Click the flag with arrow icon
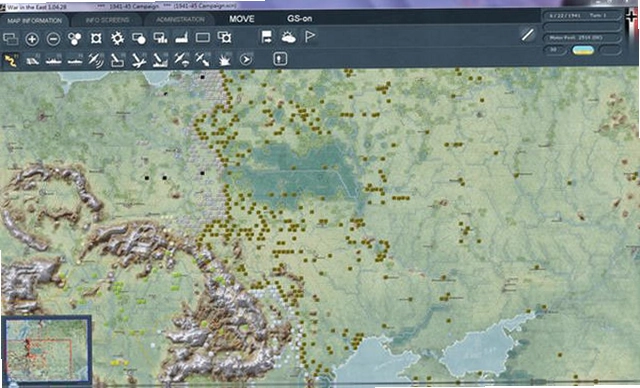Image resolution: width=640 pixels, height=388 pixels. click(x=267, y=37)
